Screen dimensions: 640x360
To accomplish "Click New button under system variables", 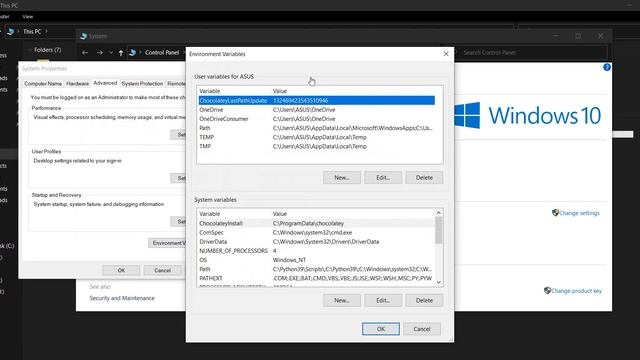I will tap(342, 300).
